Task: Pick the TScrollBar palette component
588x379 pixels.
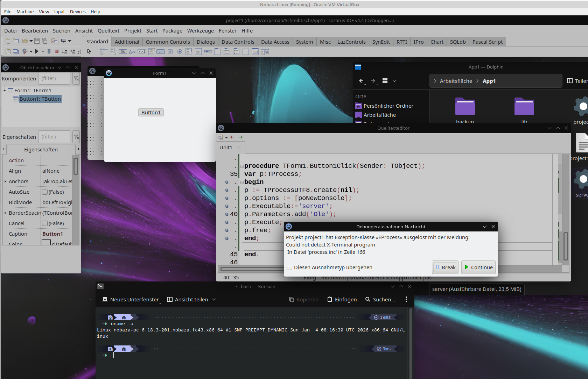Action: 208,52
